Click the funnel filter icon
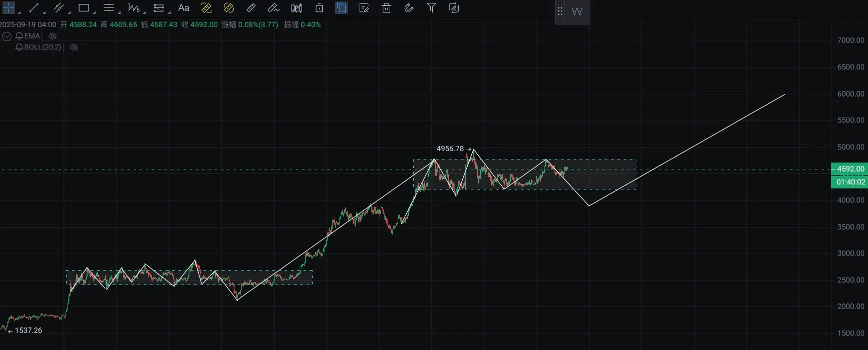This screenshot has width=868, height=350. (431, 7)
